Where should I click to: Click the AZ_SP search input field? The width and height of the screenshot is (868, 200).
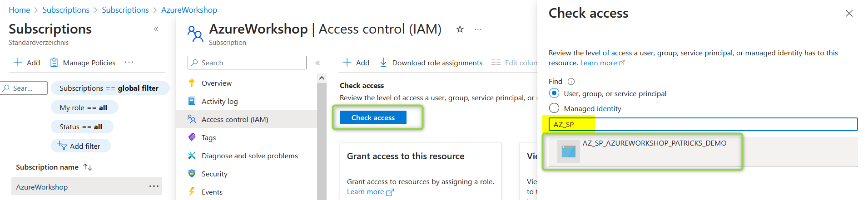click(703, 124)
